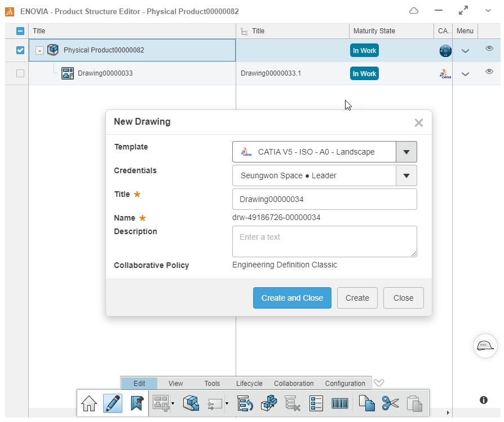
Task: Click the ENOVIA 3DS logo icon
Action: click(10, 12)
